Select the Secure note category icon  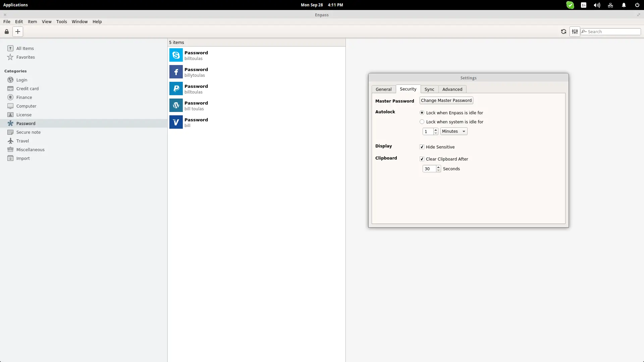tap(10, 132)
